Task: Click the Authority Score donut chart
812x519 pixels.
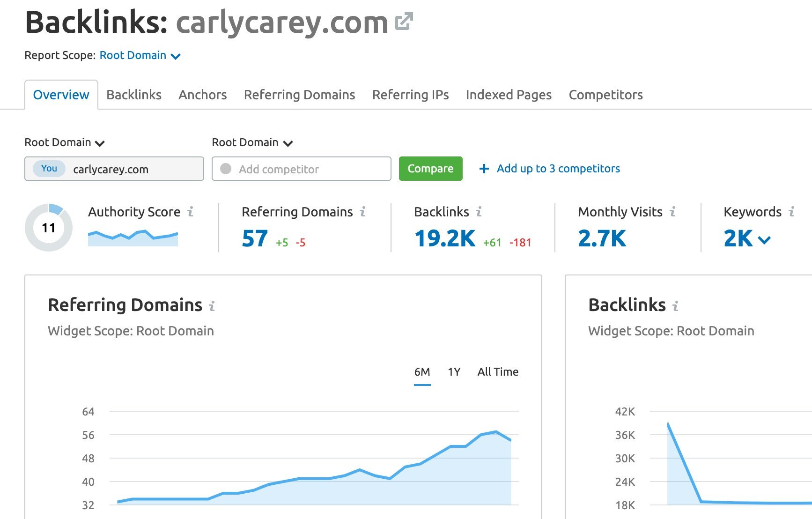Action: click(x=49, y=228)
